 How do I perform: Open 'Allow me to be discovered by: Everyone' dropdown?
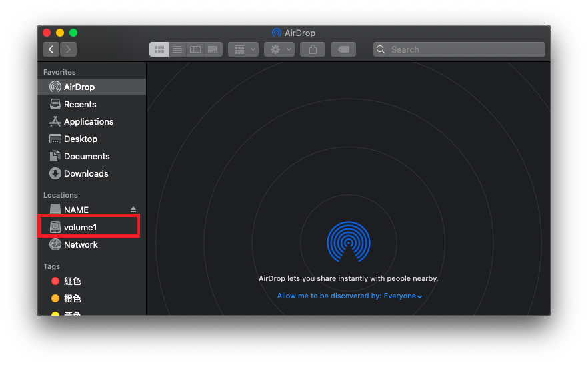coord(349,296)
